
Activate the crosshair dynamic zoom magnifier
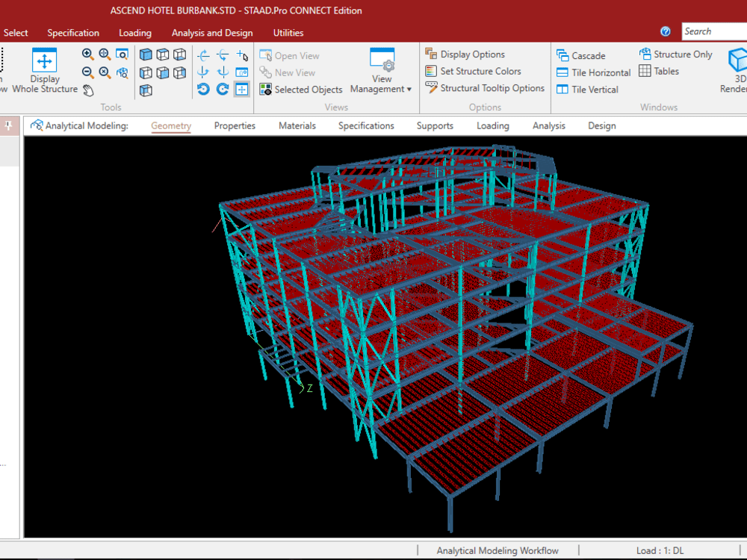pyautogui.click(x=105, y=55)
